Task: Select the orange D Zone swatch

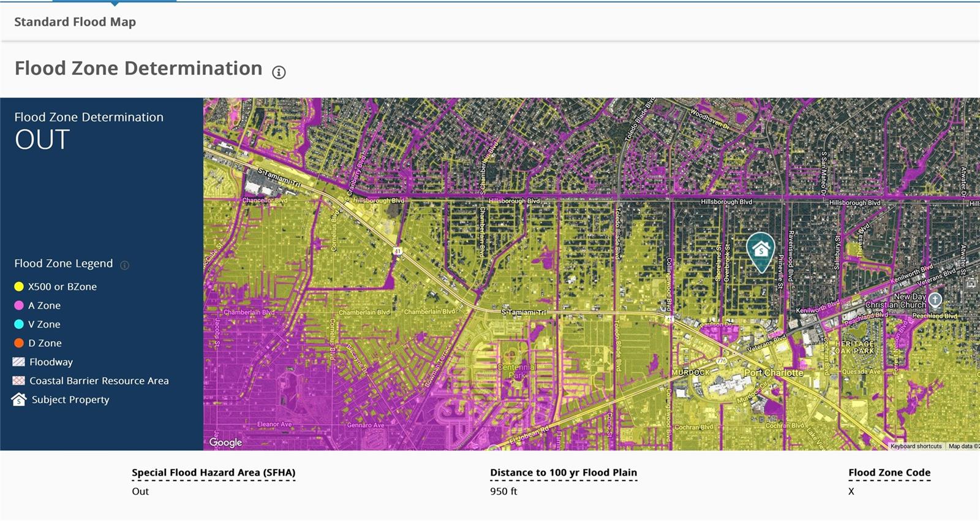Action: (19, 343)
